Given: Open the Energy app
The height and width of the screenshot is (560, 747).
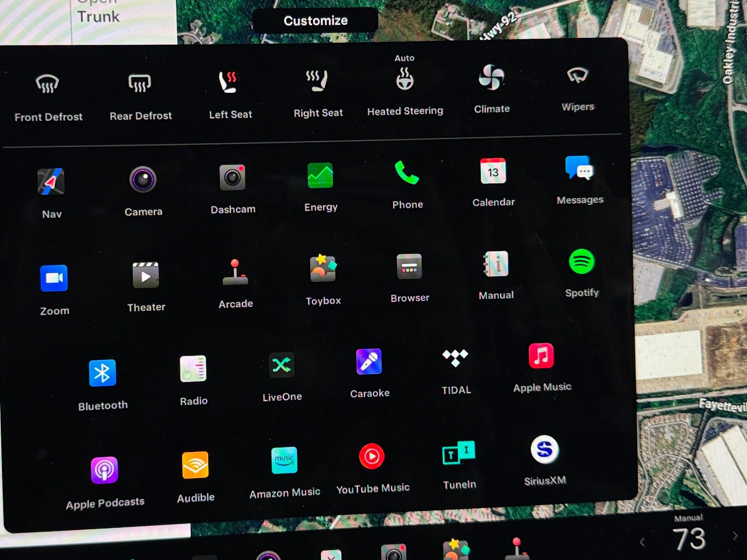Looking at the screenshot, I should point(320,176).
